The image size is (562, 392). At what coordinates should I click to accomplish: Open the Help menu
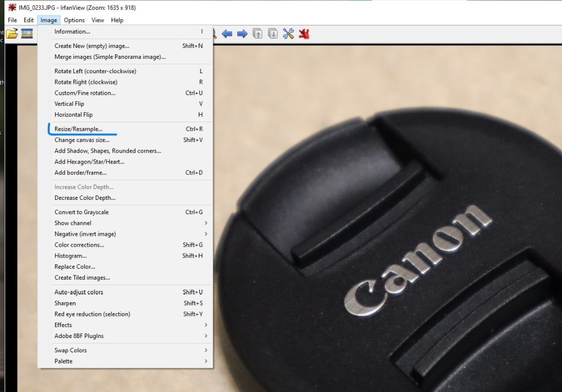(x=117, y=20)
